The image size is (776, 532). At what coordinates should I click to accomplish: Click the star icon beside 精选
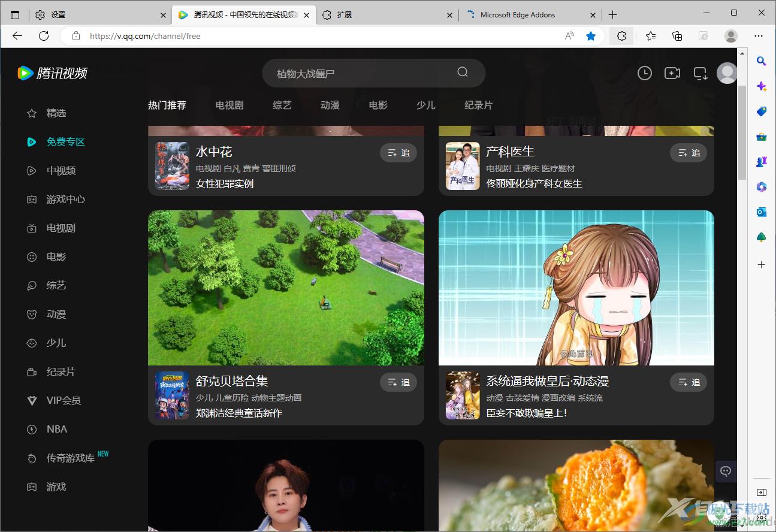(32, 113)
